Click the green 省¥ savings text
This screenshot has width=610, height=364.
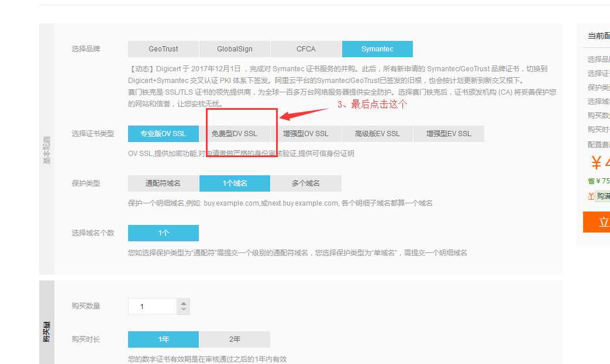(599, 181)
